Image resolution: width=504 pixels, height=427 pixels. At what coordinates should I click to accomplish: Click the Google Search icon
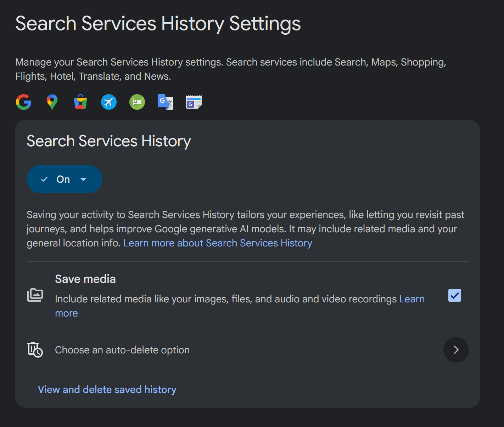24,102
